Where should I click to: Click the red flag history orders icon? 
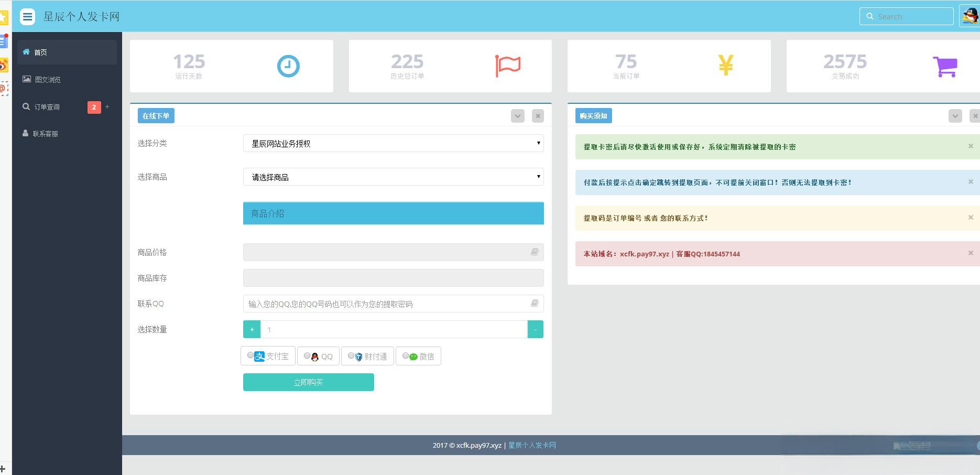[x=508, y=66]
